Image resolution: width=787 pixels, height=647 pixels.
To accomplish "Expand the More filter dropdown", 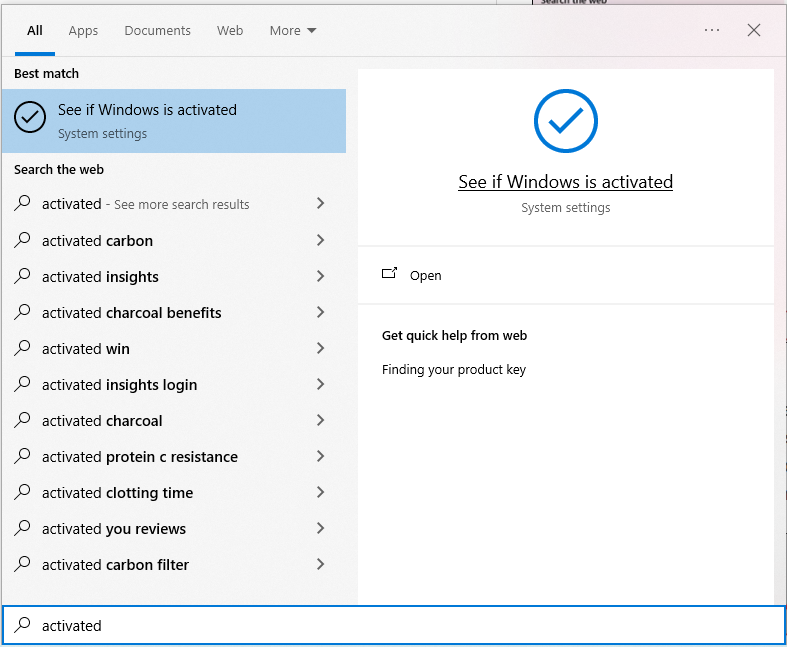I will click(292, 30).
